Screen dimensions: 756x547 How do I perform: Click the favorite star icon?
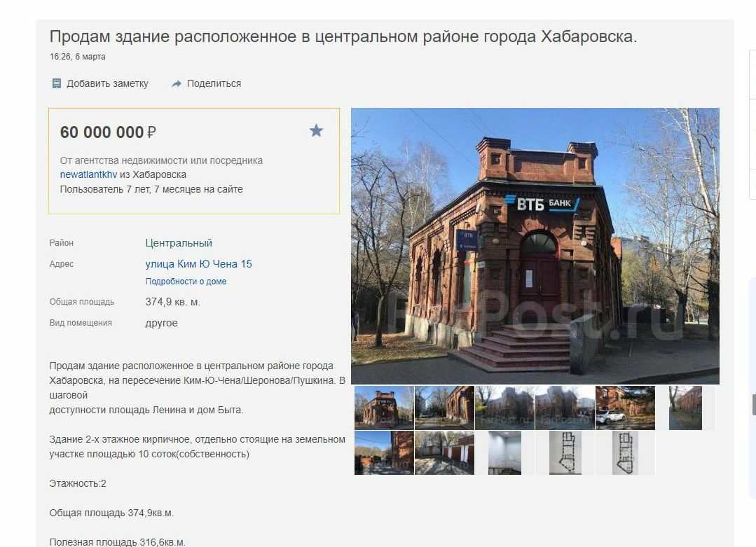316,130
